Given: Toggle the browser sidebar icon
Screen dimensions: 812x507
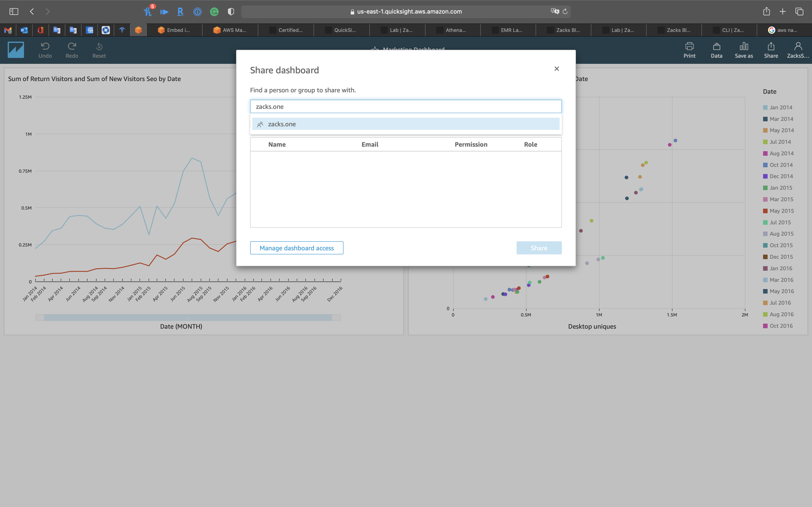Looking at the screenshot, I should (14, 11).
